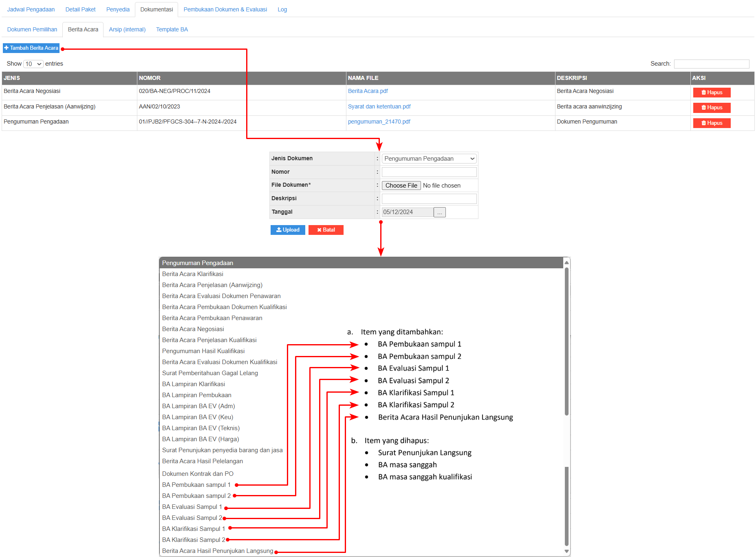Click the Tanggal date field
Screen dimensions: 756x557
(408, 212)
